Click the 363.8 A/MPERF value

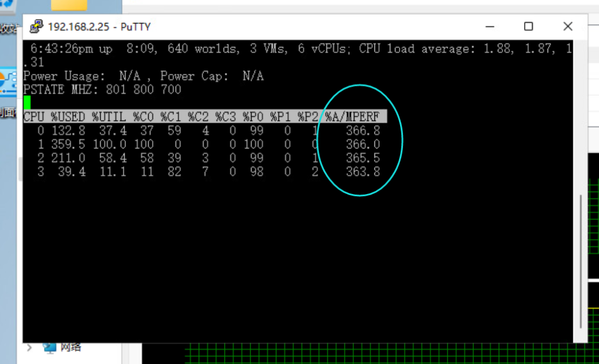[363, 172]
